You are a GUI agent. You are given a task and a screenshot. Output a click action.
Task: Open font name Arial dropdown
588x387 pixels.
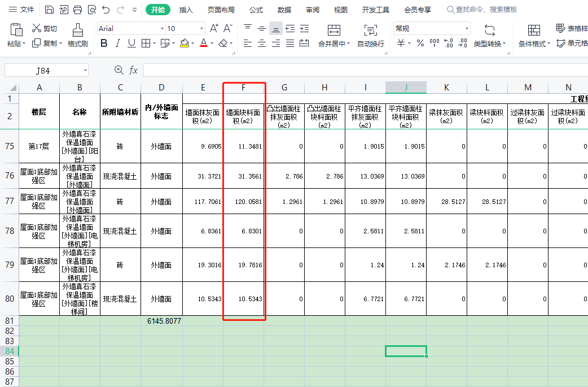(162, 28)
